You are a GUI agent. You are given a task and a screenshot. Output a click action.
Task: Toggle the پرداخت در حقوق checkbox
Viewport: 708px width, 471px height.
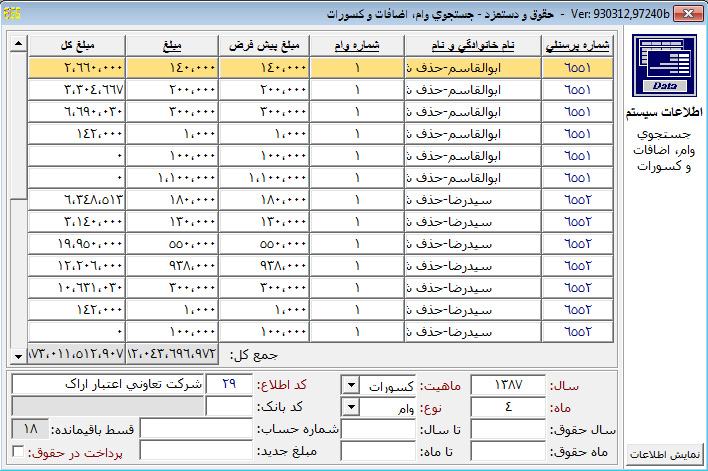click(x=19, y=451)
